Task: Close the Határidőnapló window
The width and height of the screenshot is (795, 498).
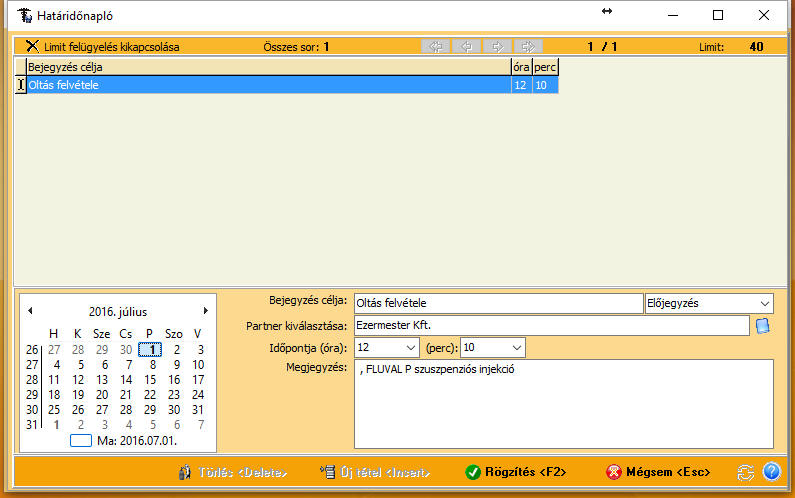Action: click(x=764, y=15)
